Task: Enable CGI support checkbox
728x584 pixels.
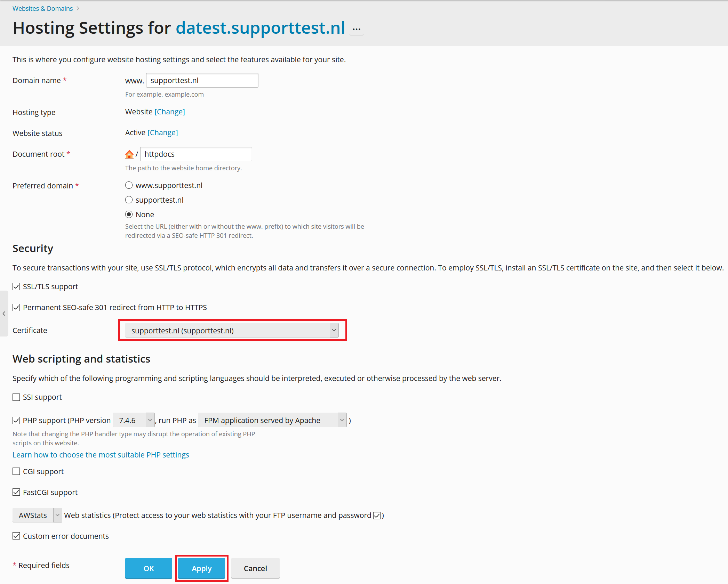Action: (16, 472)
